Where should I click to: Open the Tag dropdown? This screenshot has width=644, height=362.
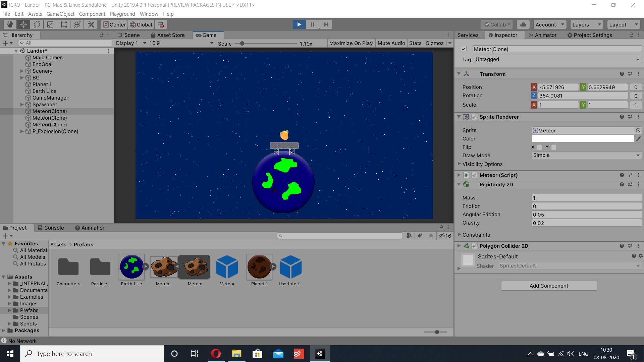point(557,59)
